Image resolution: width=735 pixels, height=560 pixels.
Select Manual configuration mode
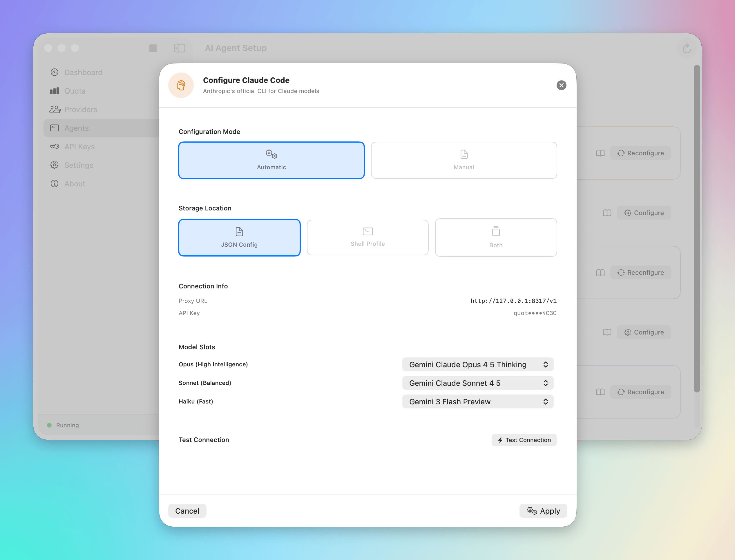(x=464, y=160)
